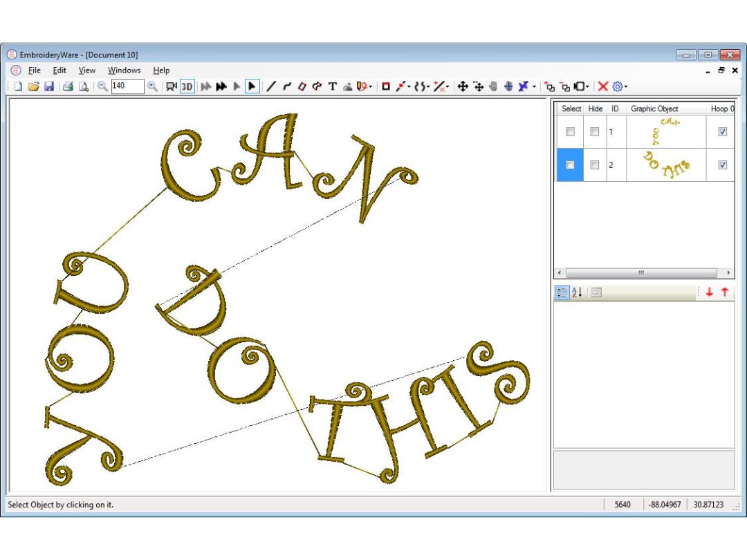Click the ungroup objects icon with red minus
The width and height of the screenshot is (747, 560).
[x=565, y=86]
